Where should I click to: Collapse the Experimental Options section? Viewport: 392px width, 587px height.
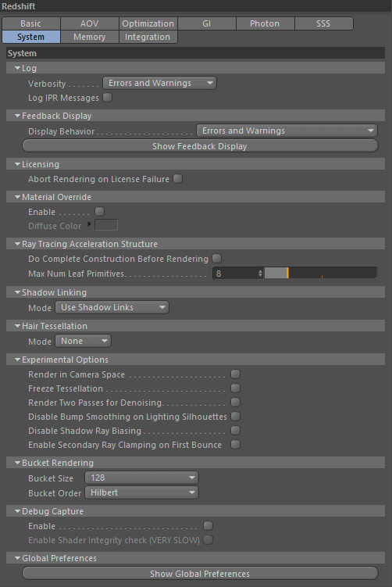click(17, 360)
